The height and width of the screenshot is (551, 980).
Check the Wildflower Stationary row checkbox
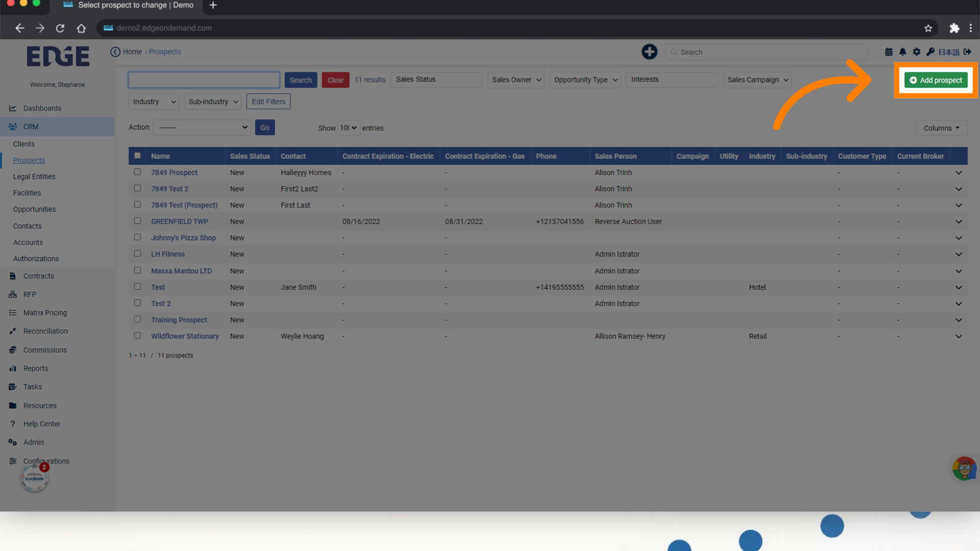coord(137,336)
